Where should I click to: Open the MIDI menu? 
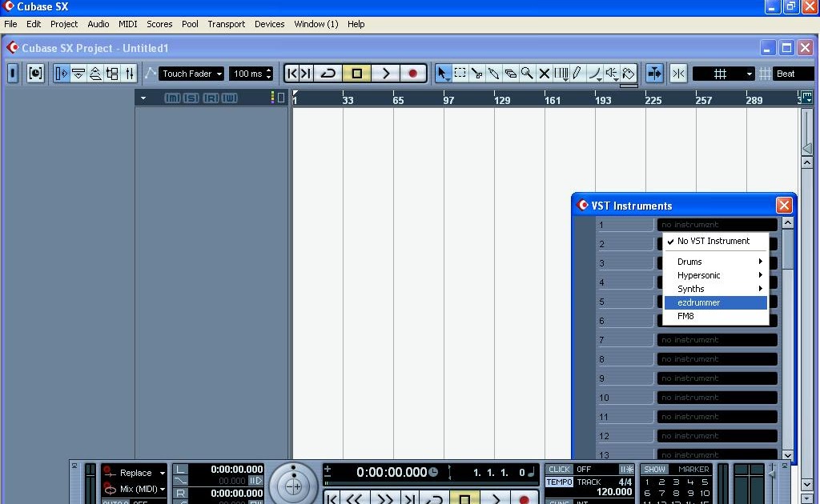[x=127, y=24]
